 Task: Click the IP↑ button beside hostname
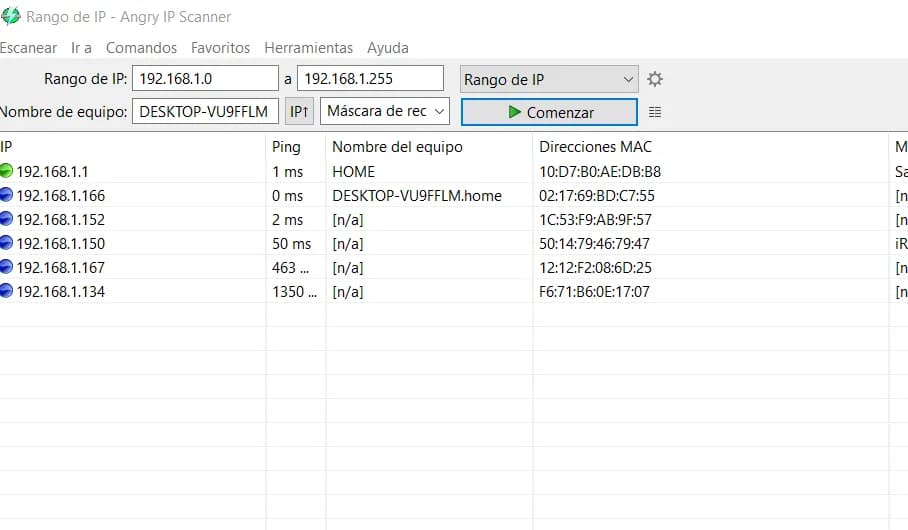(x=298, y=111)
